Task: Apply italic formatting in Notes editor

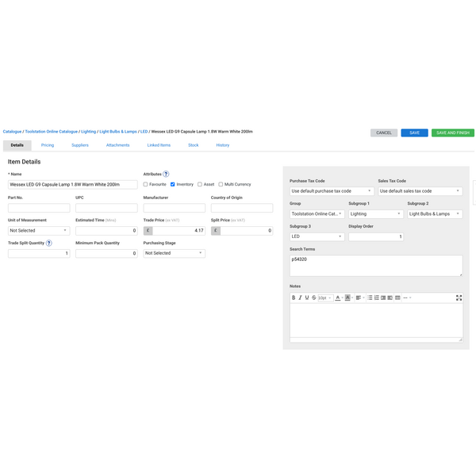Action: coord(300,297)
